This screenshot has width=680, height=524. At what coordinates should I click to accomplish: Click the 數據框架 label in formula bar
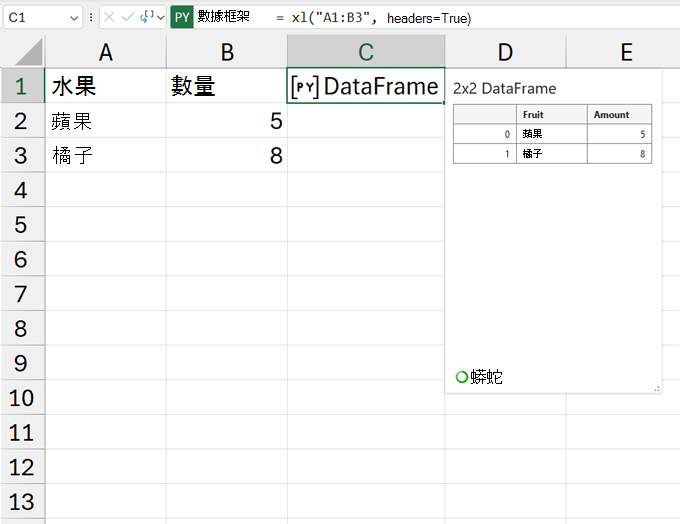coord(223,16)
